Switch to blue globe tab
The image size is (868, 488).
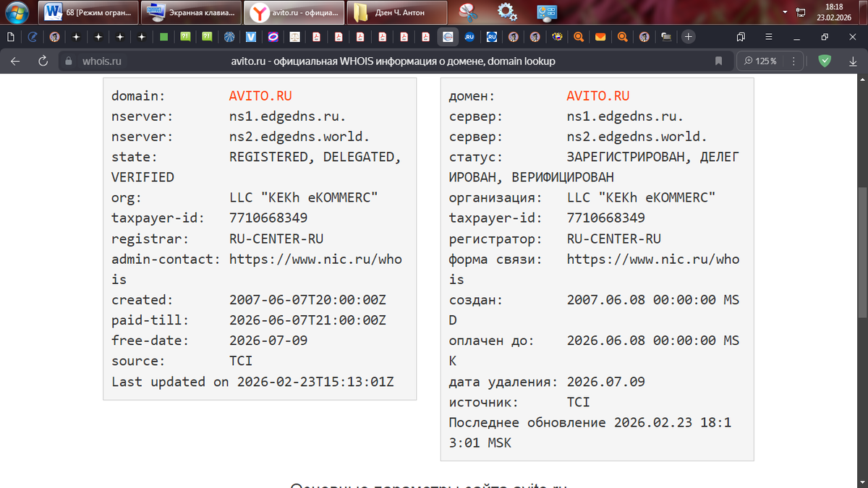[229, 36]
